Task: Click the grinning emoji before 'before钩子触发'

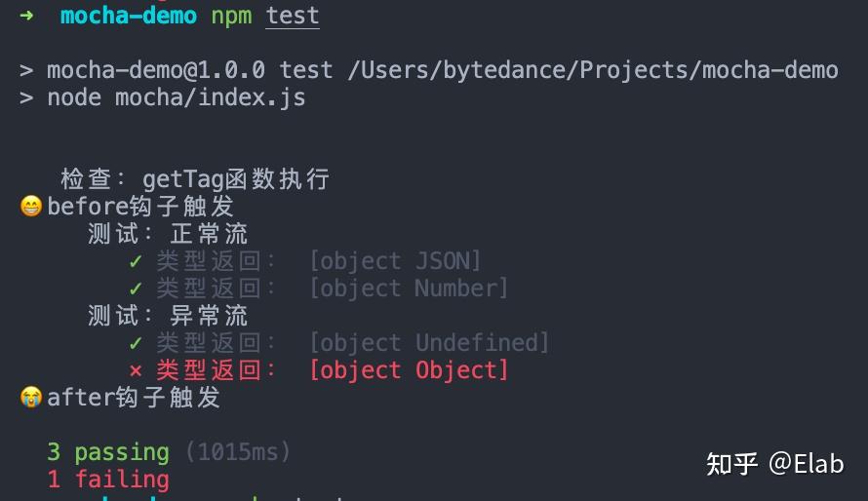Action: (x=31, y=207)
